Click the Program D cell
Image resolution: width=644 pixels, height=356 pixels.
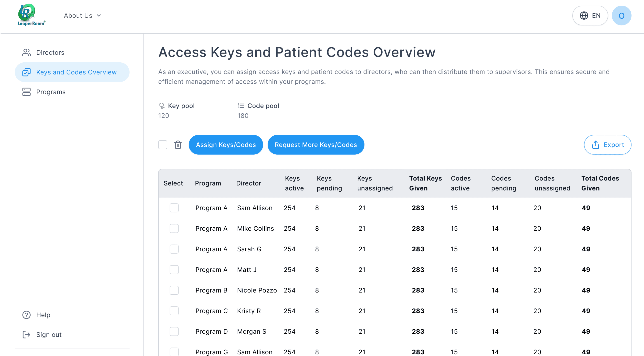(x=211, y=332)
